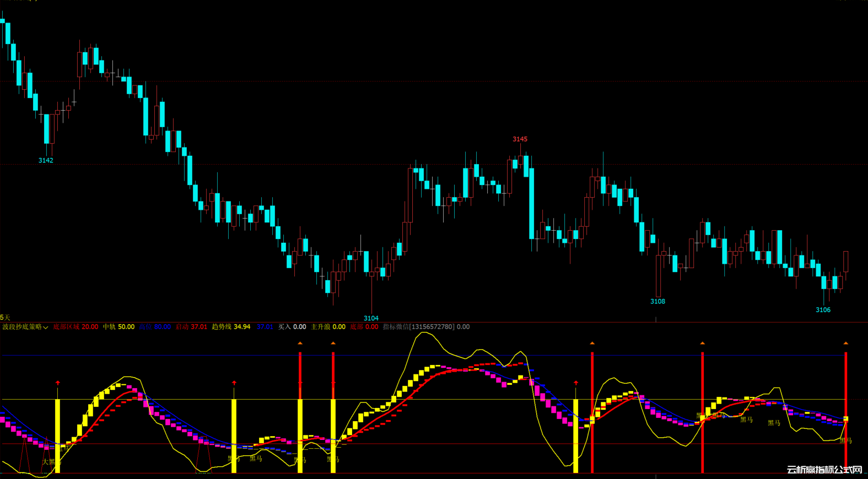Click the 买入 0.00 indicator label
868x479 pixels.
(292, 327)
